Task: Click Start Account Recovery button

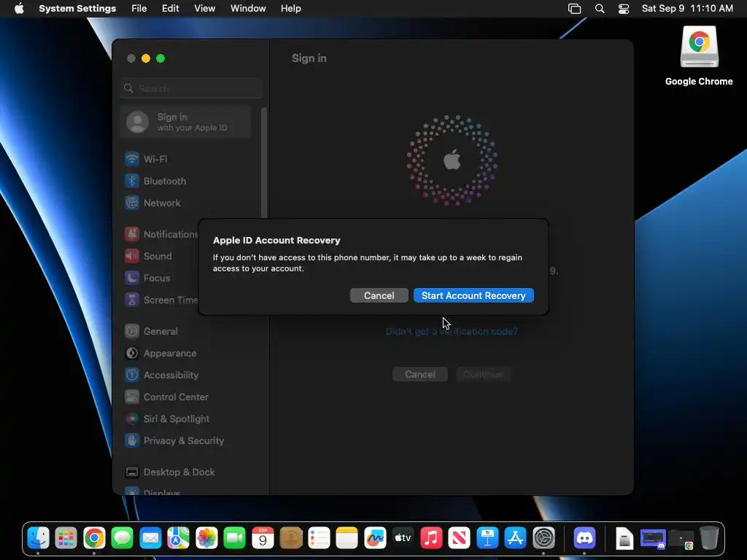Action: click(473, 295)
